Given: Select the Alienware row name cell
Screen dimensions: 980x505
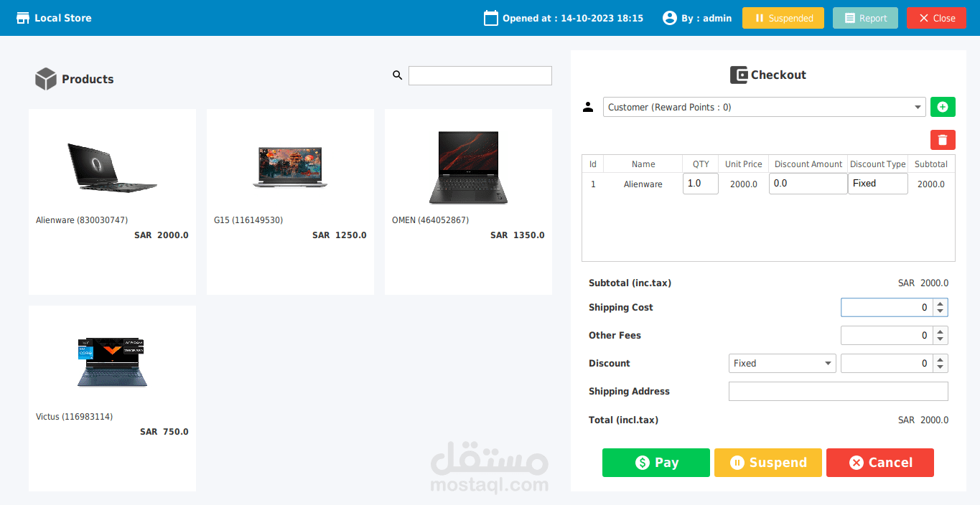Looking at the screenshot, I should click(x=643, y=184).
